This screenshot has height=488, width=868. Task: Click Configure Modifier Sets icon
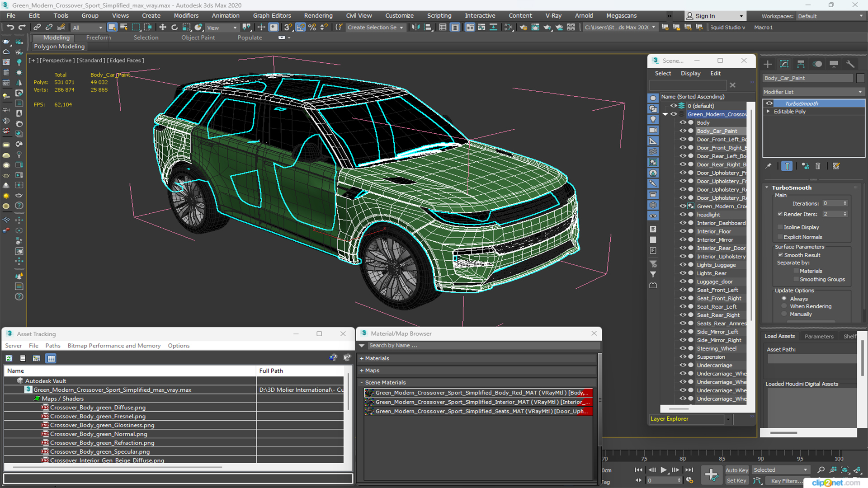point(836,166)
